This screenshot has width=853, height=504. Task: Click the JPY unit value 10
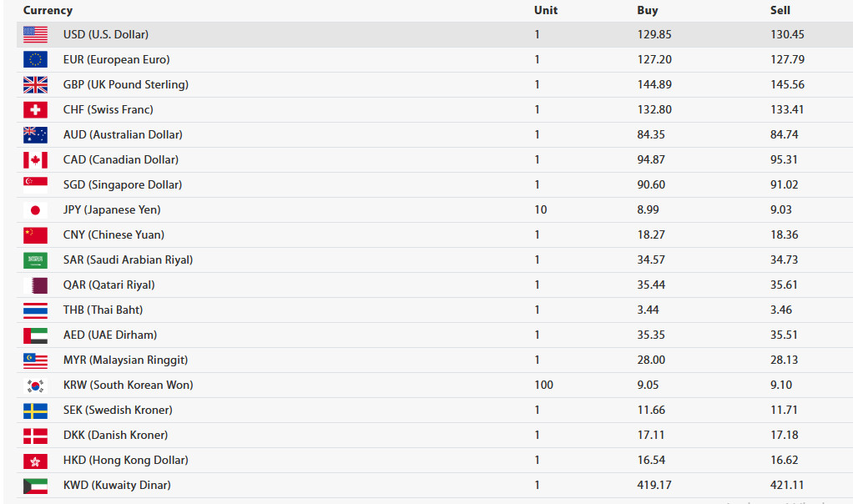coord(540,209)
